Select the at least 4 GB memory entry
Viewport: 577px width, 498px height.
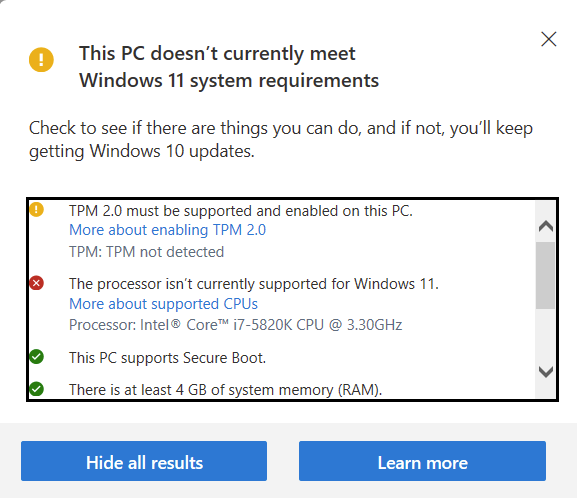(226, 390)
